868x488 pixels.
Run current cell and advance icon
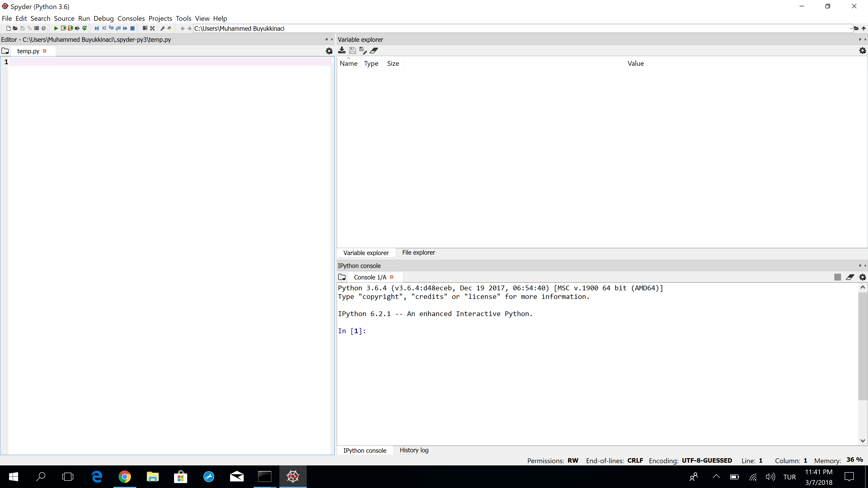click(70, 29)
